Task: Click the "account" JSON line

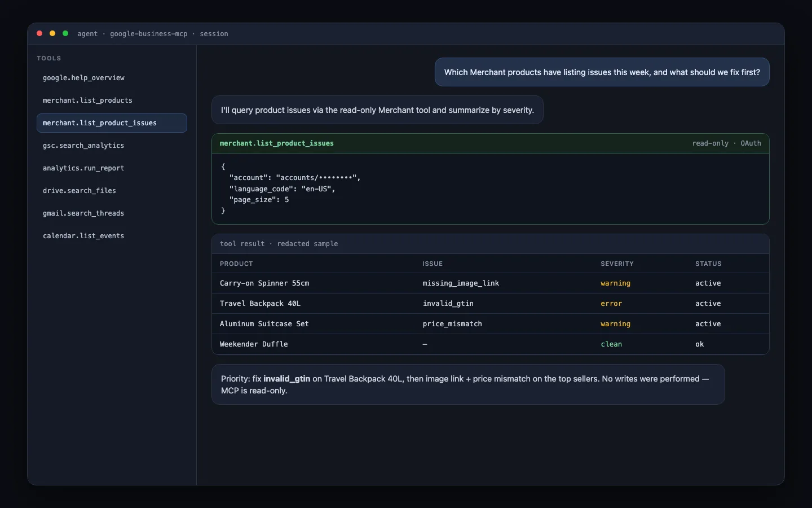Action: 295,177
